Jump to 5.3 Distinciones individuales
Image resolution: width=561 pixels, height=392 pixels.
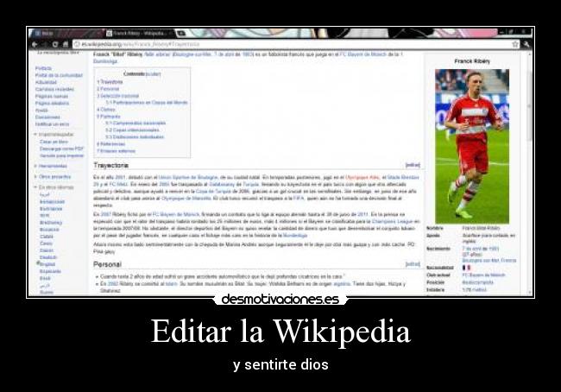(135, 137)
